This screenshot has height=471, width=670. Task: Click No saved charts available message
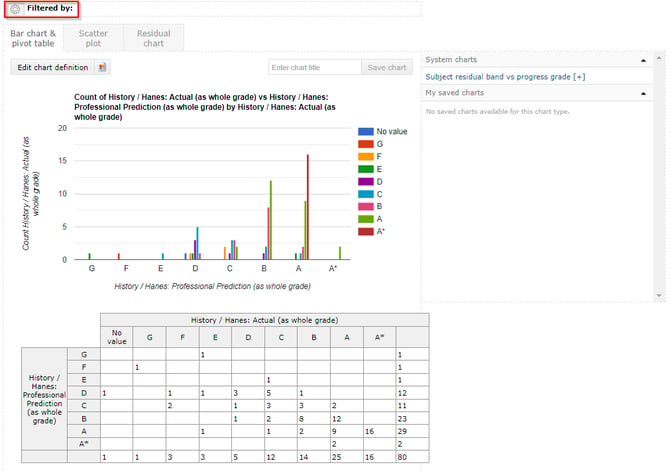click(x=497, y=112)
